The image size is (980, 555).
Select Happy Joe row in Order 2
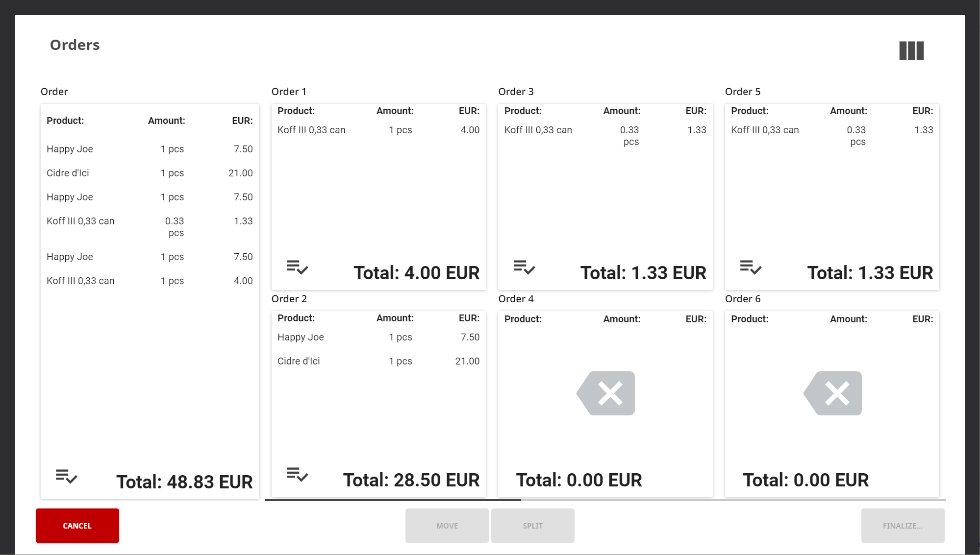pyautogui.click(x=378, y=337)
